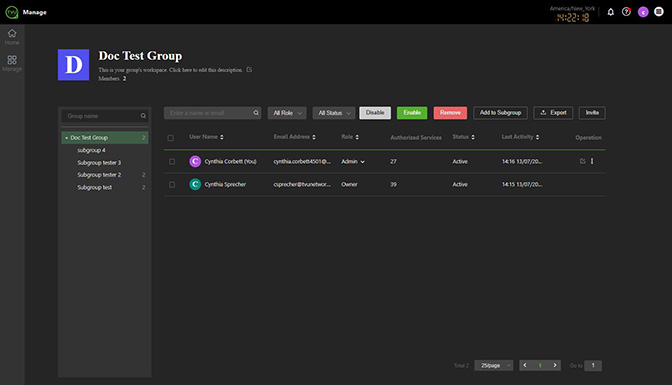
Task: Go to next page arrow
Action: pyautogui.click(x=555, y=365)
